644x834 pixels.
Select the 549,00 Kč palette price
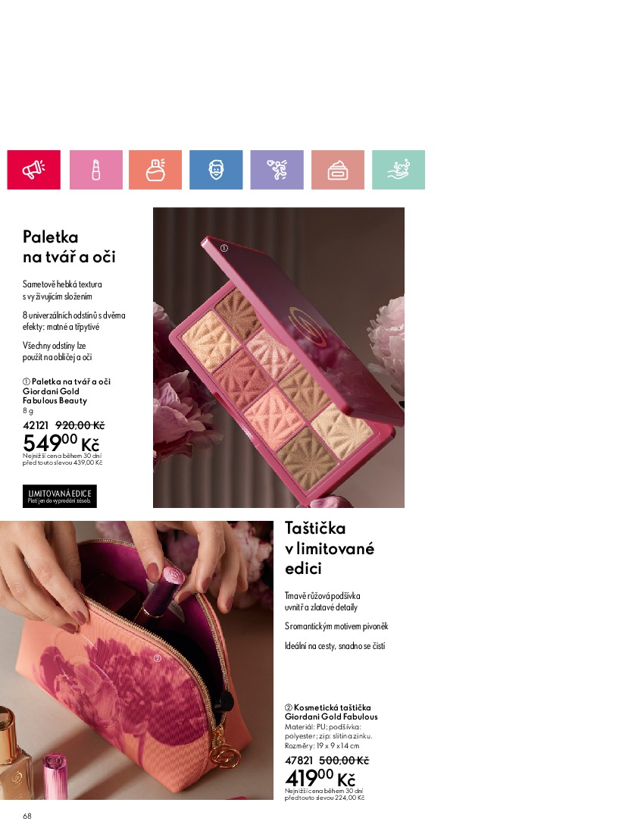pyautogui.click(x=61, y=443)
